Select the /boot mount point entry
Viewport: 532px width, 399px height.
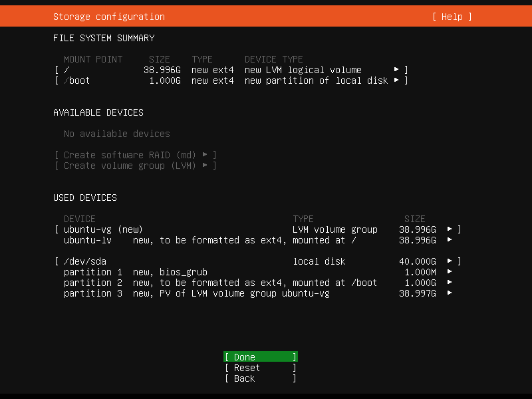pyautogui.click(x=231, y=80)
